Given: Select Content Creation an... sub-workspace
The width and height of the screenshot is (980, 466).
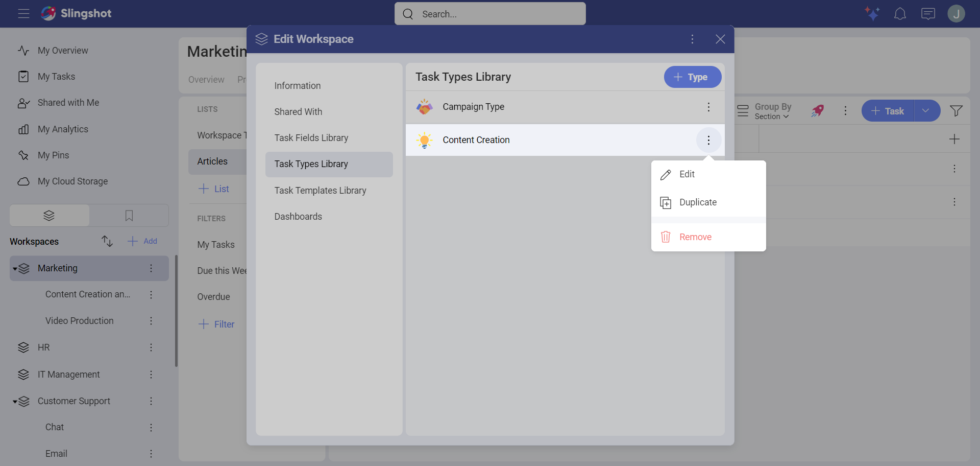Looking at the screenshot, I should pos(88,294).
